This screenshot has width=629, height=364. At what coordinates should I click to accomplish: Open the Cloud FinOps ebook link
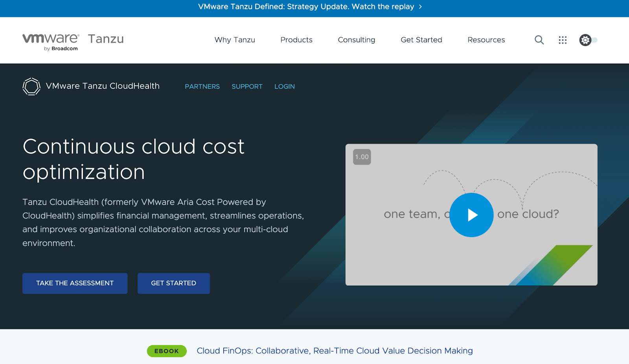point(335,351)
